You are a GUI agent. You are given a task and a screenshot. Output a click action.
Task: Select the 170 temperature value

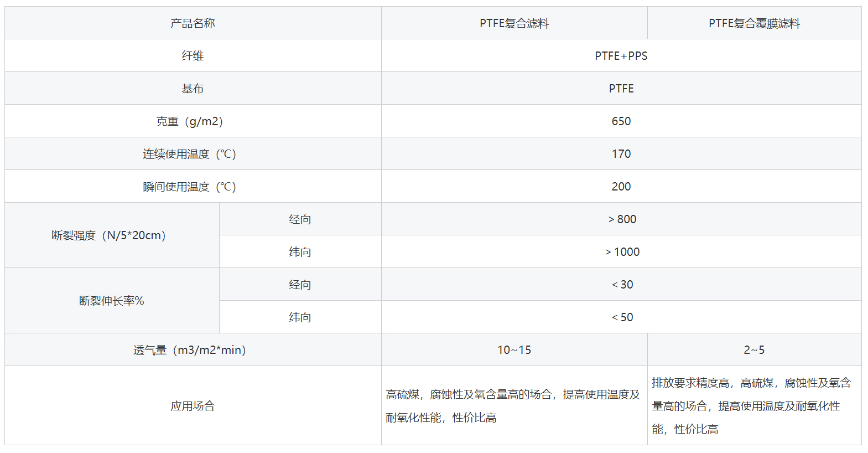621,154
